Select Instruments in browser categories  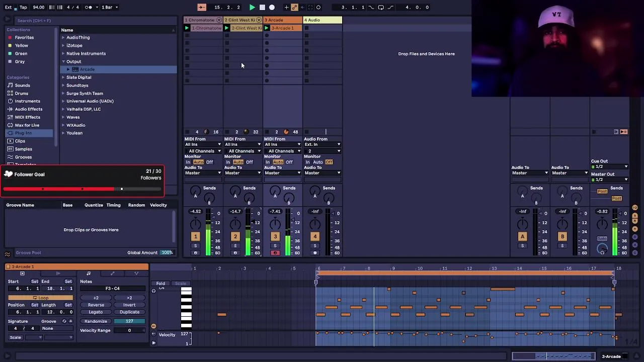pos(28,101)
